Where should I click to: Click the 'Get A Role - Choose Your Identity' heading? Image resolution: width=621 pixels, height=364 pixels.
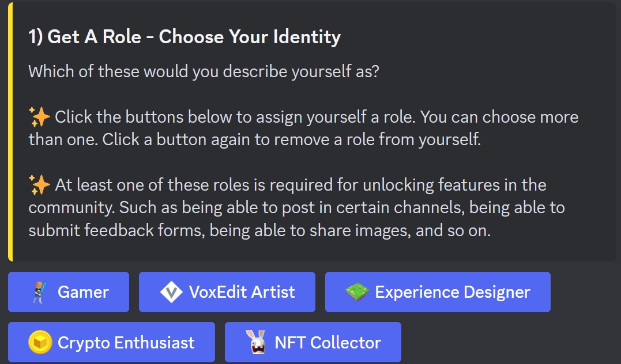pos(185,37)
